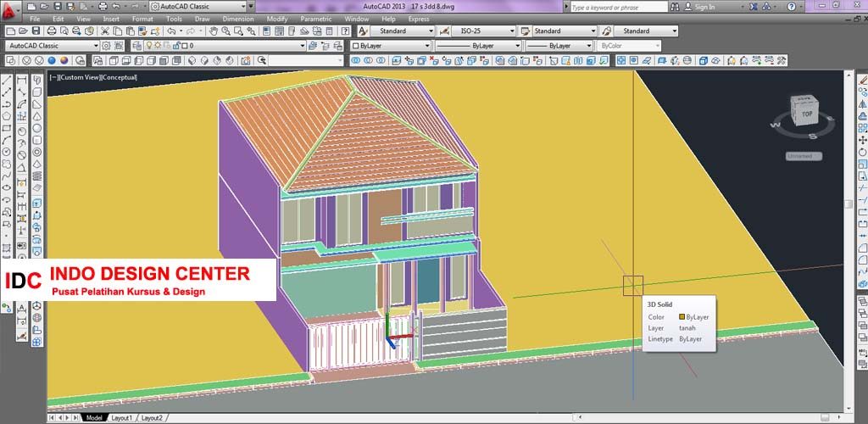Screen dimensions: 868x424
Task: Open the table style Standard dropdown
Action: 565,31
